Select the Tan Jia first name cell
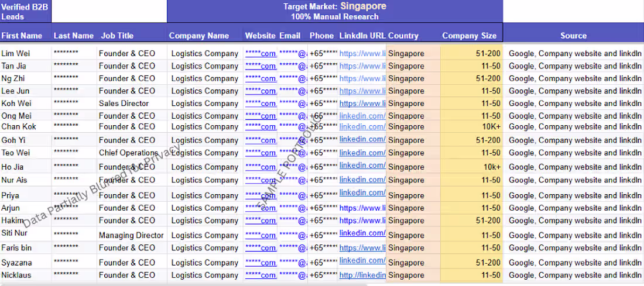 [x=26, y=66]
